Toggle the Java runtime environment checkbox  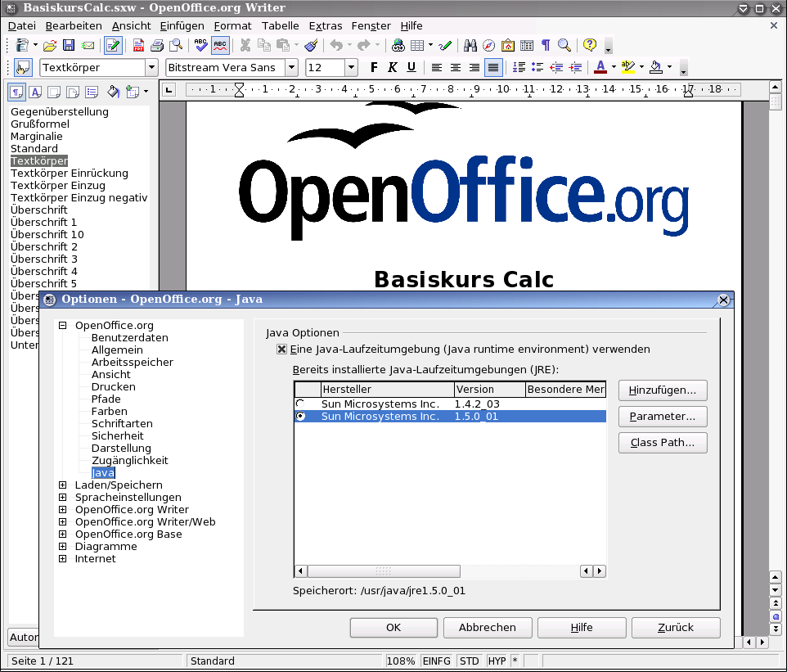click(282, 350)
